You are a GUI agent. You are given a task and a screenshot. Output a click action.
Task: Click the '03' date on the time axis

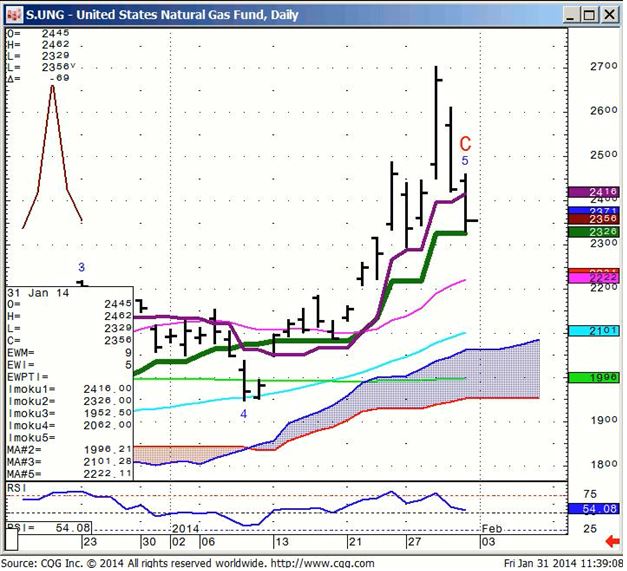coord(488,542)
